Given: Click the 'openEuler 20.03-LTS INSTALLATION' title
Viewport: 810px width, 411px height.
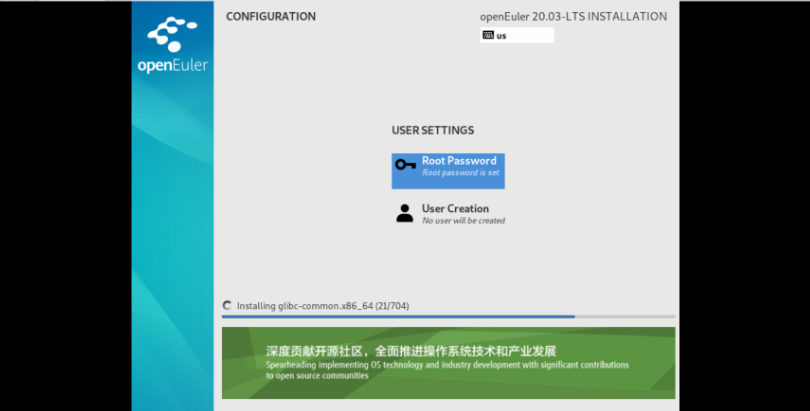Looking at the screenshot, I should (573, 17).
